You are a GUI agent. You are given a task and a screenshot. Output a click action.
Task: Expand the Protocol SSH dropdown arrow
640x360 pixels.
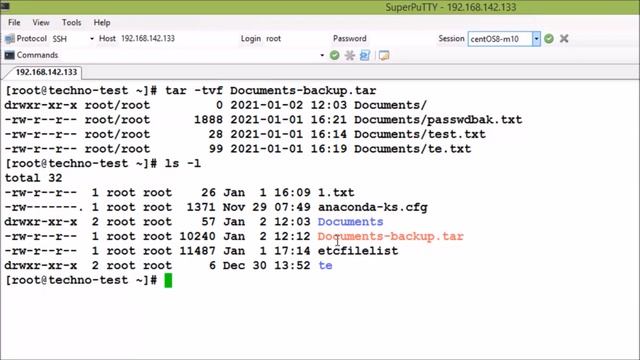pos(91,39)
